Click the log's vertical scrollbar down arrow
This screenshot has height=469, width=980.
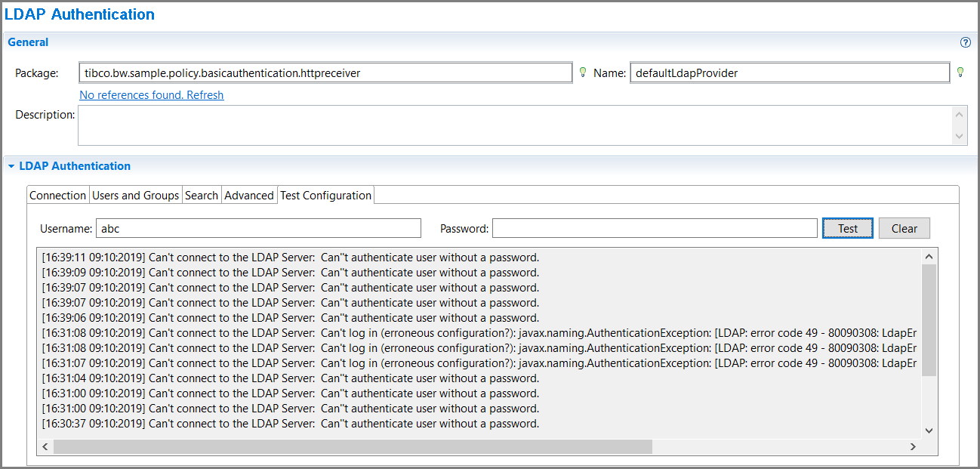tap(929, 430)
